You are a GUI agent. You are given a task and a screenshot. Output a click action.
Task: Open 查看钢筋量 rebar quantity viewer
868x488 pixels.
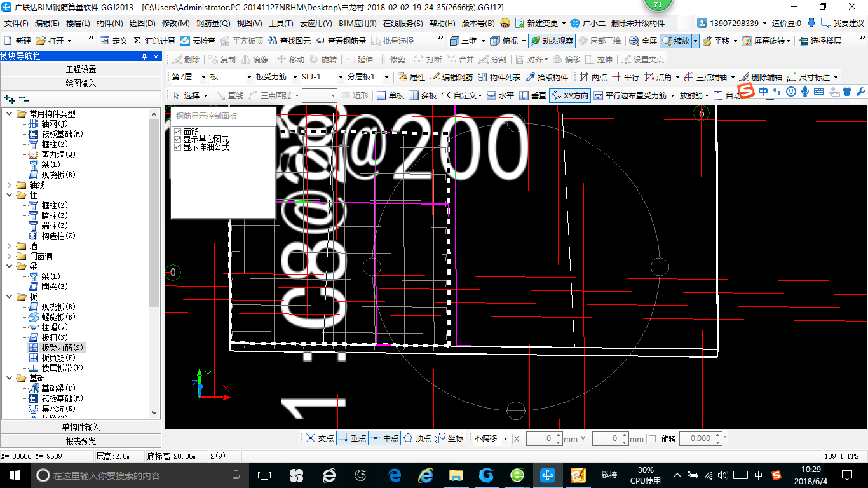(341, 41)
